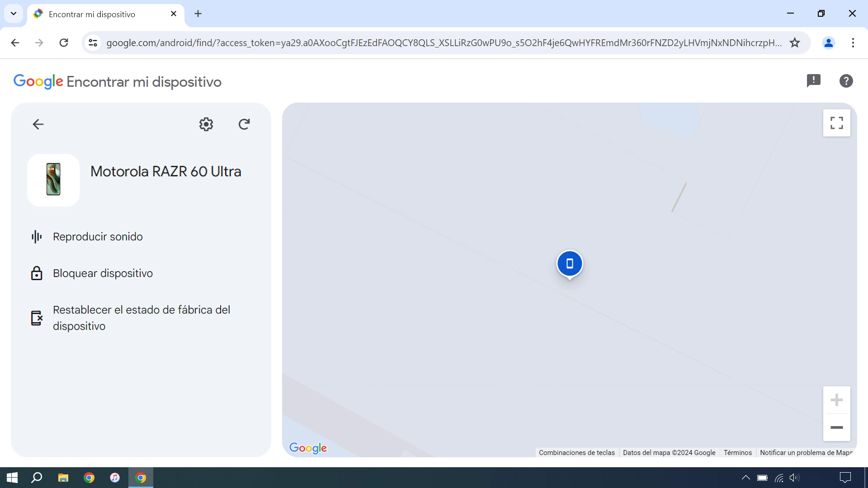Viewport: 868px width, 488px height.
Task: Click the browser forward arrow
Action: (x=39, y=43)
